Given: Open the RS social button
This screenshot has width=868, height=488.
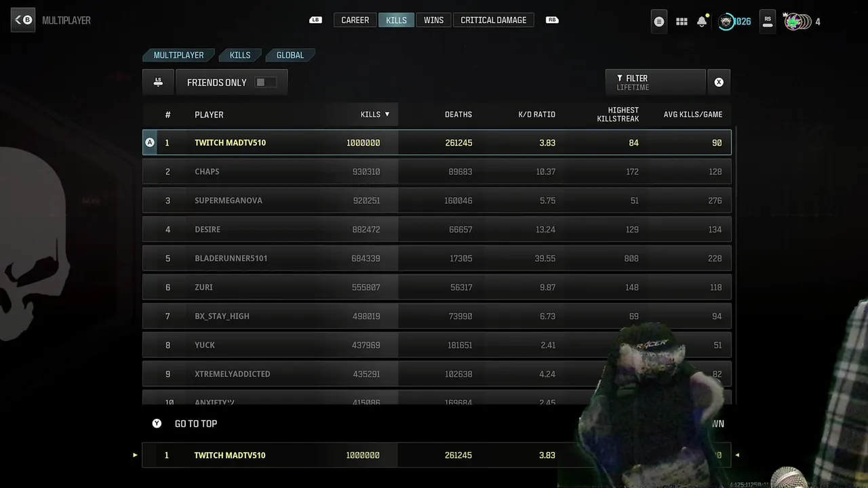Looking at the screenshot, I should tap(768, 22).
